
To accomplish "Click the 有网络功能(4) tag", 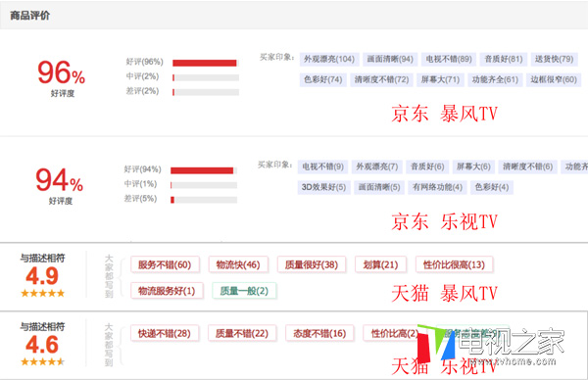I will point(437,187).
